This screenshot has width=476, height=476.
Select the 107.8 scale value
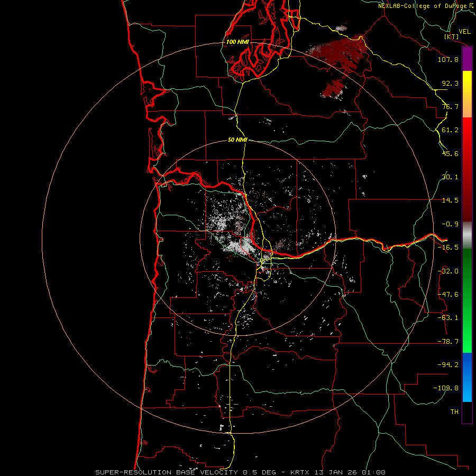[x=448, y=59]
